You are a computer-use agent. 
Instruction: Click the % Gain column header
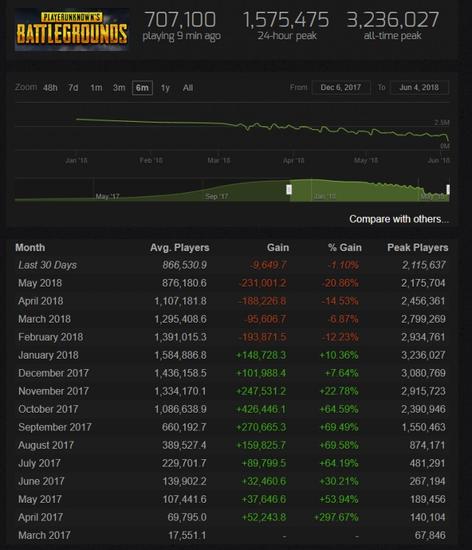[x=345, y=248]
